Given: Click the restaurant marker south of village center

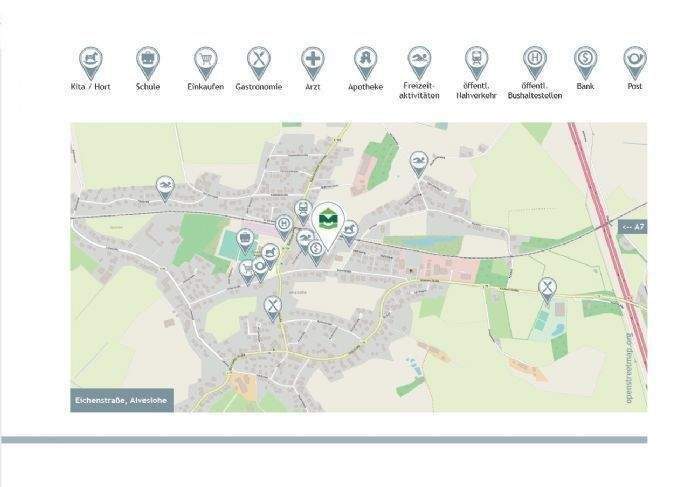Looking at the screenshot, I should 273,306.
